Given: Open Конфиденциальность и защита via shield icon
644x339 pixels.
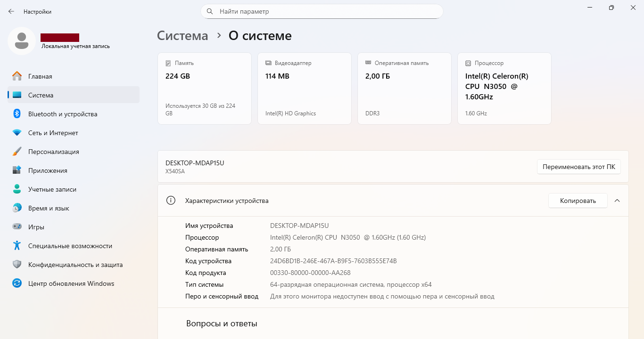Looking at the screenshot, I should 17,265.
